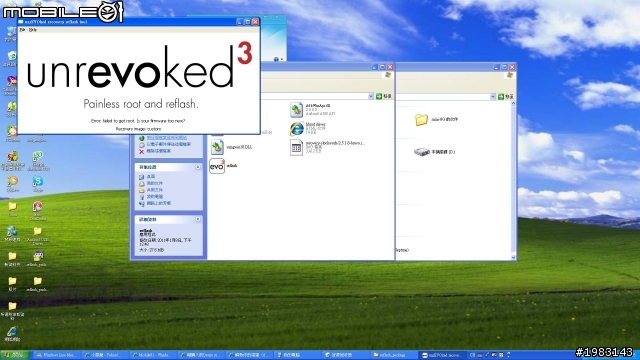
Task: Click the Windows Start button
Action: [15, 355]
